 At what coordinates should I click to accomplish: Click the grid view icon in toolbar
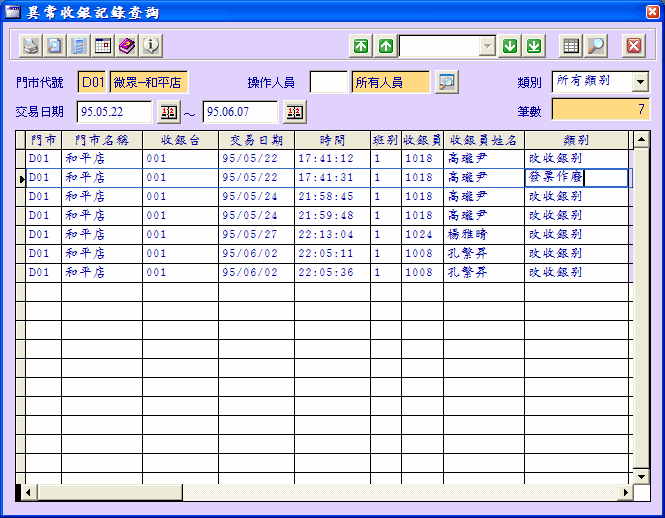(570, 45)
